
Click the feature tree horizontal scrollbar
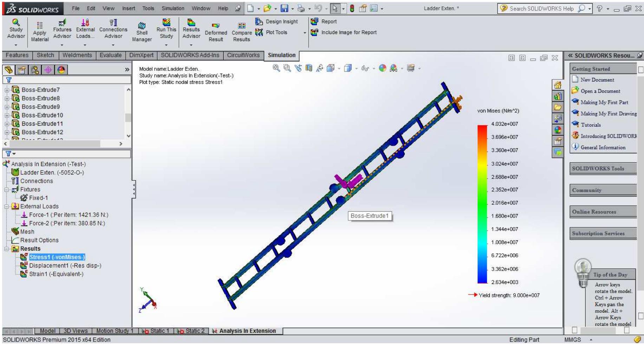pyautogui.click(x=63, y=144)
